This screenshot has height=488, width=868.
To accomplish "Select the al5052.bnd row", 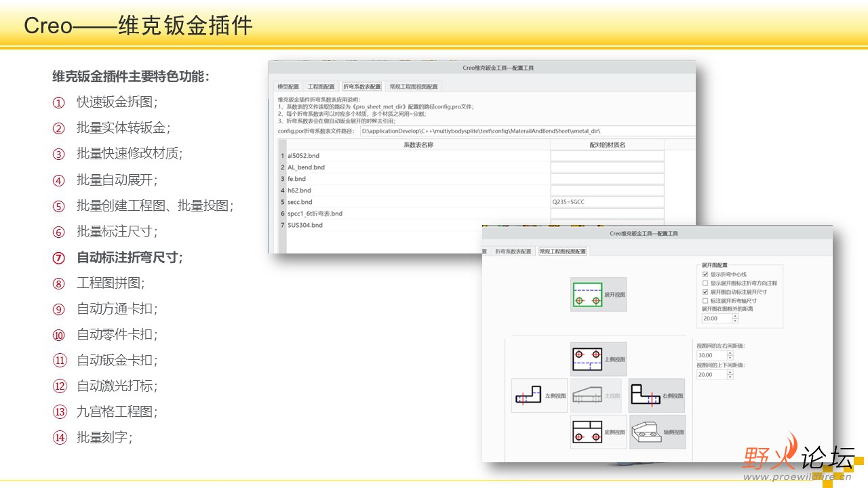I will (418, 156).
